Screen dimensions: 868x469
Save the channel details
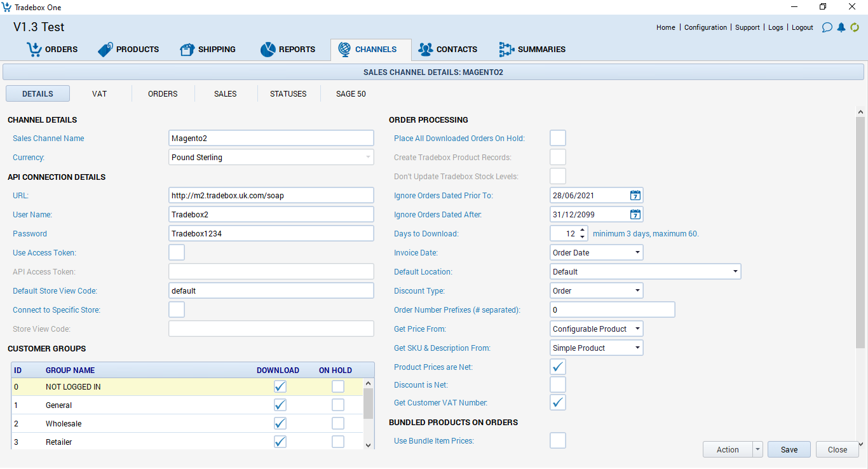(x=789, y=449)
